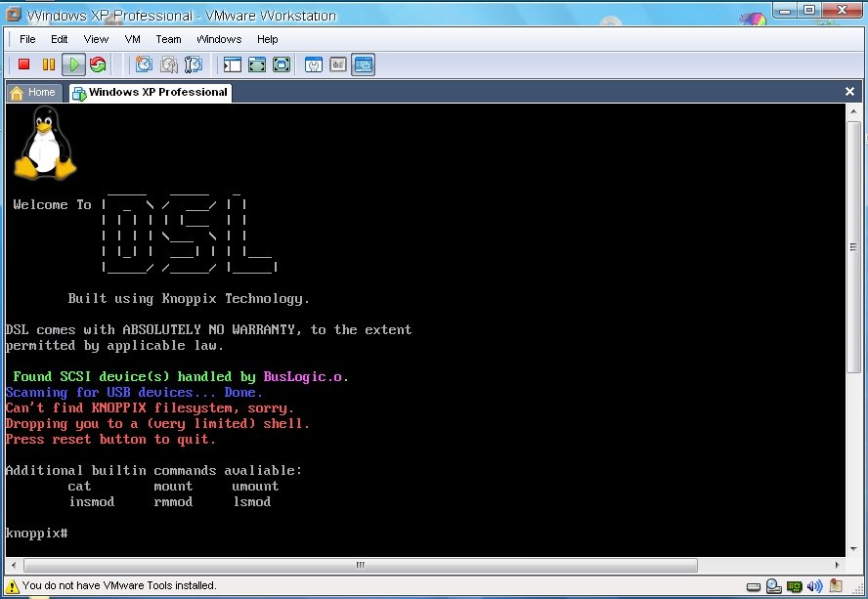Click the 'Can't find KNOPPIX filesystem' error line
This screenshot has height=599, width=868.
150,408
